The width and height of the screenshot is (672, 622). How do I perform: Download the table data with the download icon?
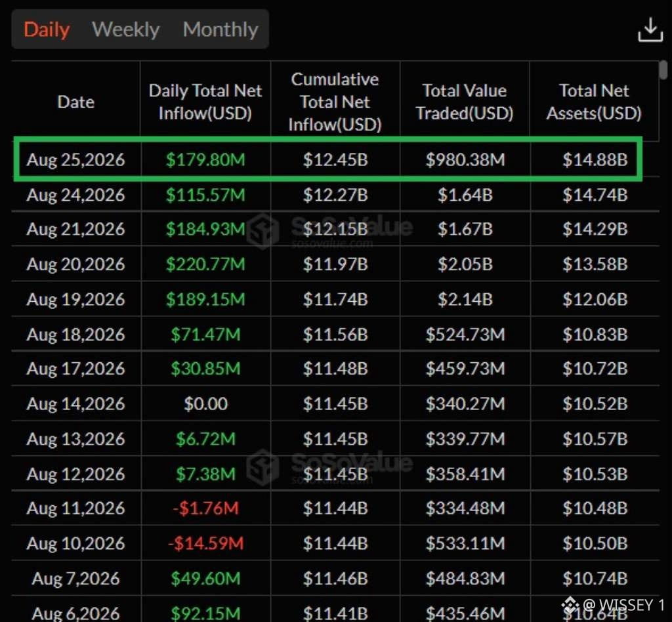point(650,30)
